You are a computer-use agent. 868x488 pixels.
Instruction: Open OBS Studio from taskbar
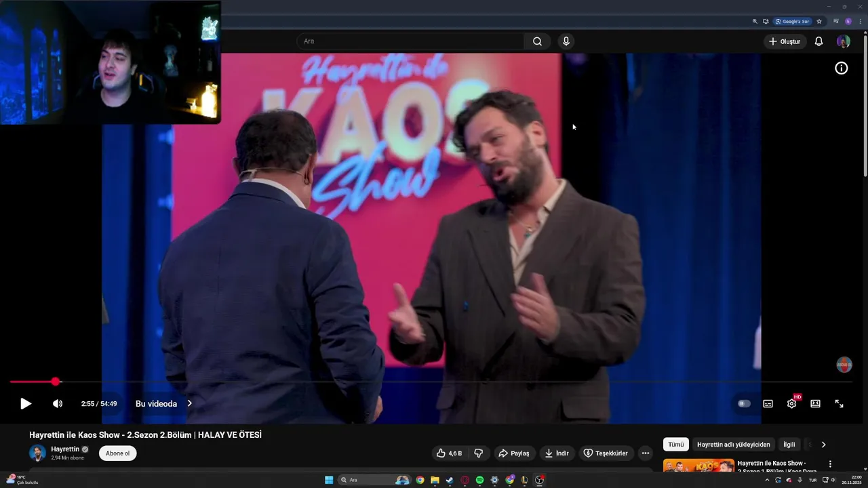tap(539, 480)
